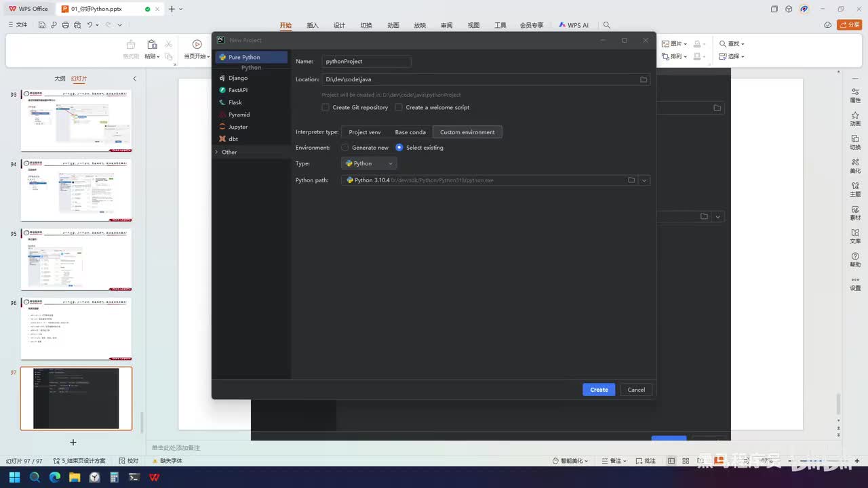Click the notes area to add notes

(176, 448)
